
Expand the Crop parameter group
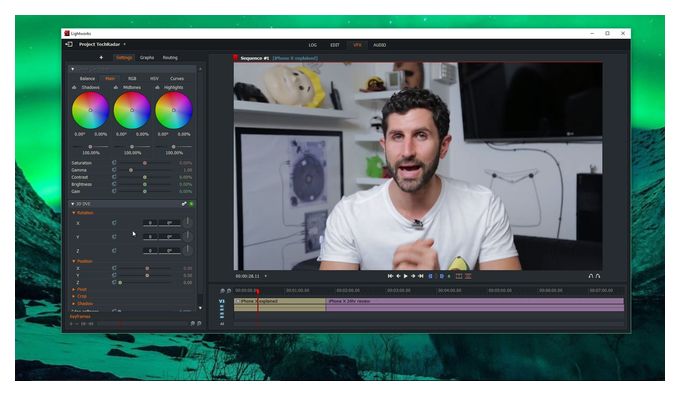(74, 296)
